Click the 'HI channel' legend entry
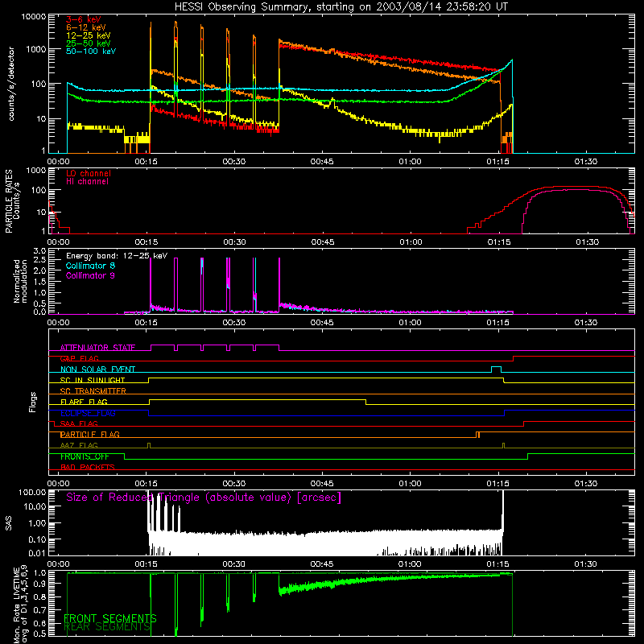This screenshot has width=644, height=644. pos(88,182)
